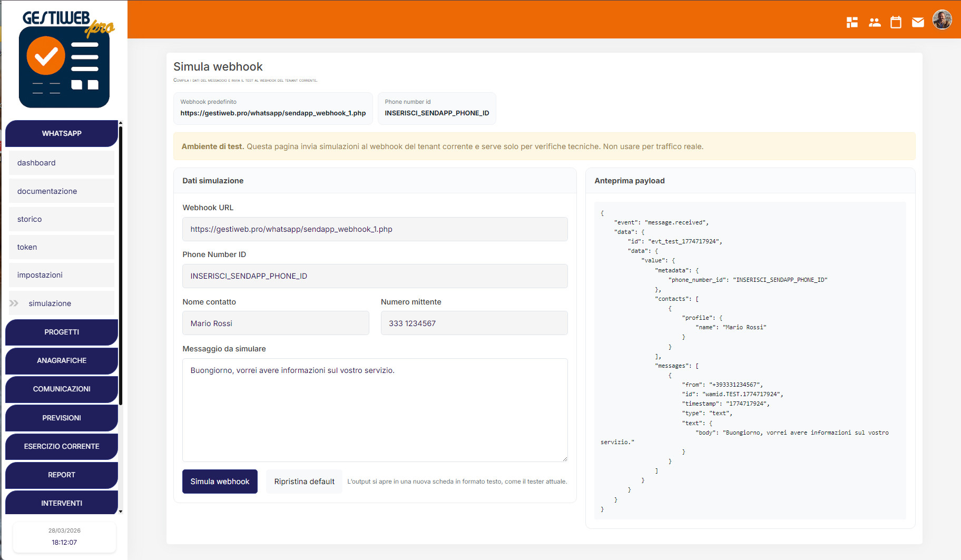Expand the PROGETTI menu section
This screenshot has width=961, height=560.
pyautogui.click(x=62, y=332)
